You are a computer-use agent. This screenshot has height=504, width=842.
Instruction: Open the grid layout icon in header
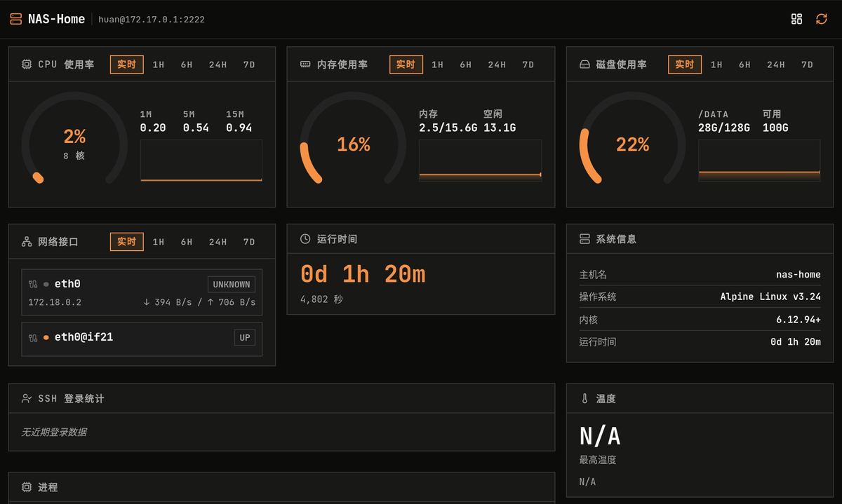click(796, 19)
